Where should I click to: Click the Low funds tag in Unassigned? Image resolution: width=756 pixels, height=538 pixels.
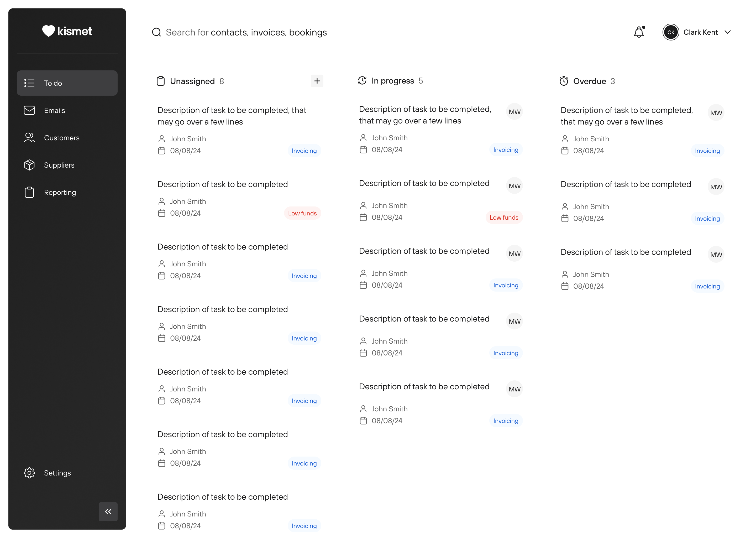(x=302, y=213)
